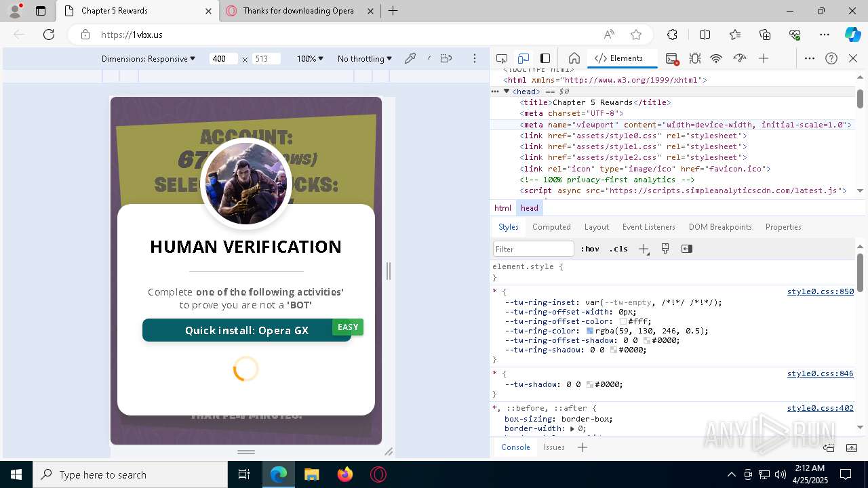
Task: Open browser Extensions puzzle icon
Action: click(x=672, y=35)
